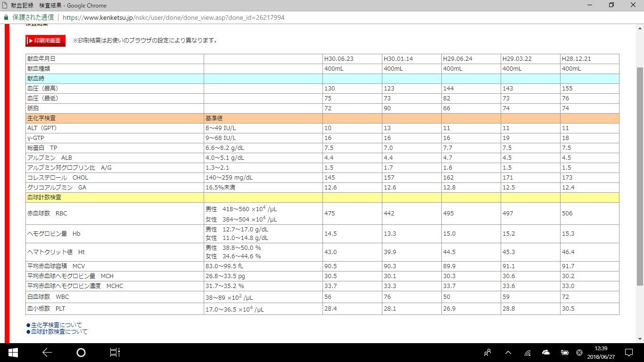
Task: Open the Wi-Fi network icon
Action: 528,353
